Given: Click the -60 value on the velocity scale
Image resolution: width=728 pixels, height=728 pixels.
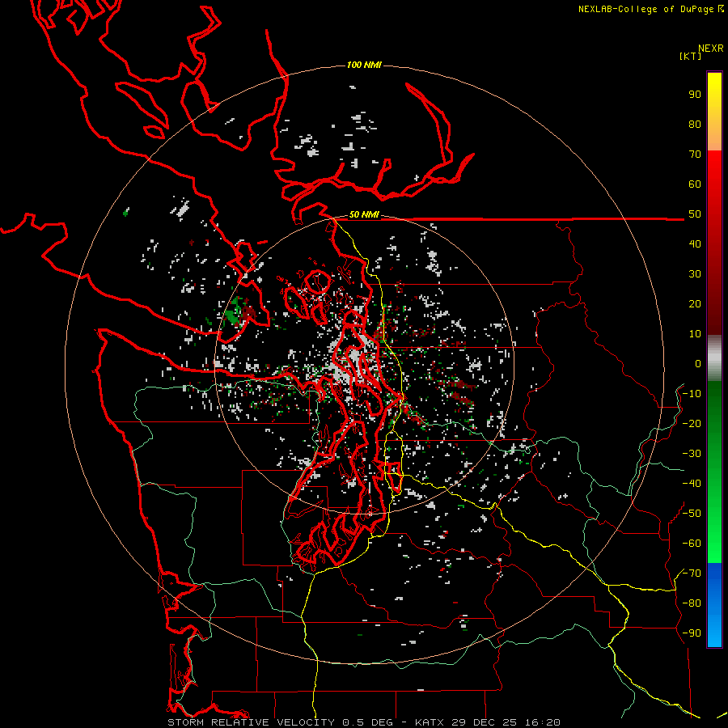Looking at the screenshot, I should [692, 544].
